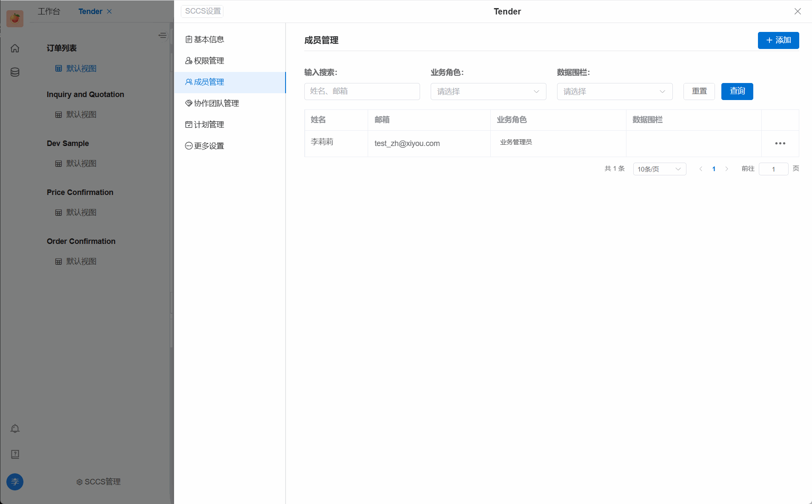
Task: Click the app logo icon at top left
Action: 15,18
